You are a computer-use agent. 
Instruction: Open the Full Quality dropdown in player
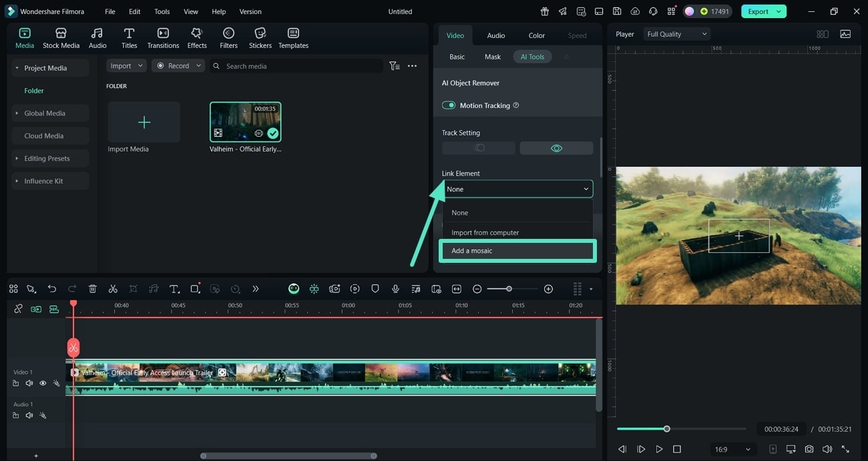coord(677,34)
